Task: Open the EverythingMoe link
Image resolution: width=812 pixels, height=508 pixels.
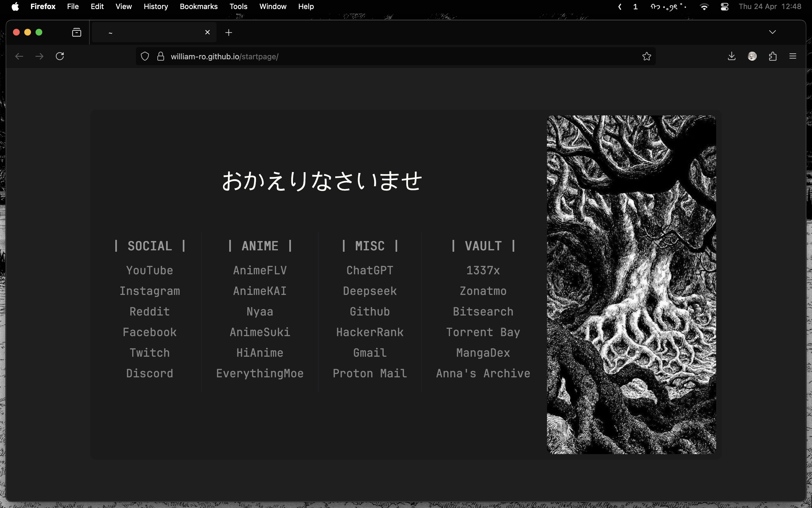Action: 260,373
